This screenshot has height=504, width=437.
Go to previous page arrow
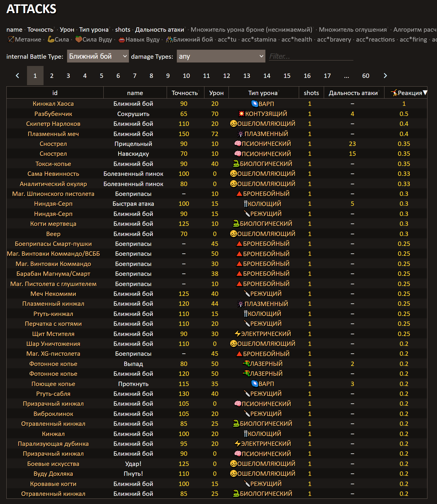17,76
